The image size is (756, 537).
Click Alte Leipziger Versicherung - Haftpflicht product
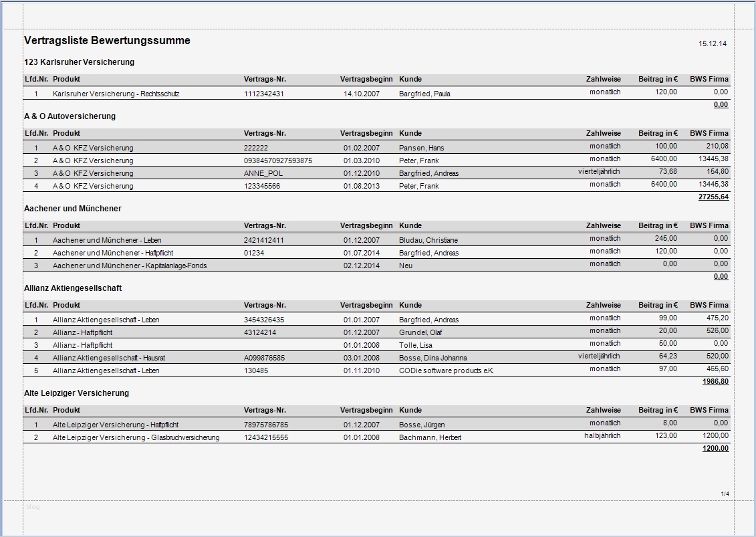click(x=116, y=425)
